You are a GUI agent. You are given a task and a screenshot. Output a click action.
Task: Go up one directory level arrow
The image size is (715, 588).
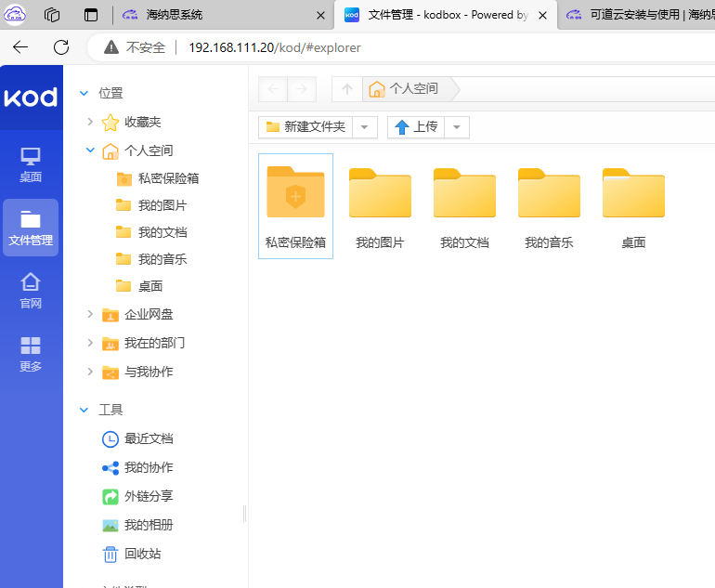pyautogui.click(x=347, y=89)
